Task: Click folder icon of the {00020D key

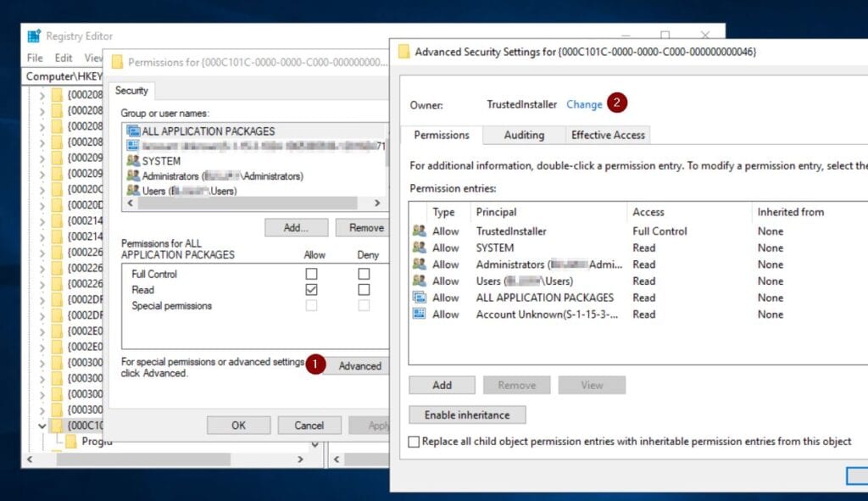Action: [x=57, y=205]
